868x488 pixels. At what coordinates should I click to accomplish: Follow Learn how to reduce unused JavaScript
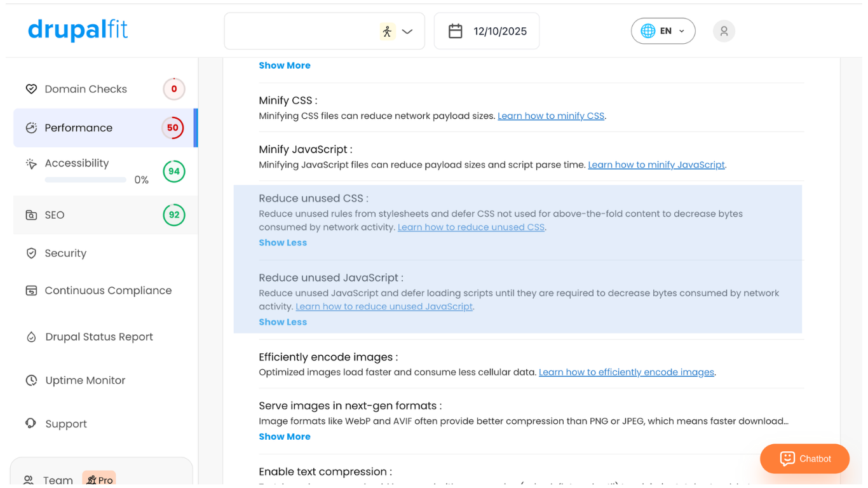pos(384,306)
